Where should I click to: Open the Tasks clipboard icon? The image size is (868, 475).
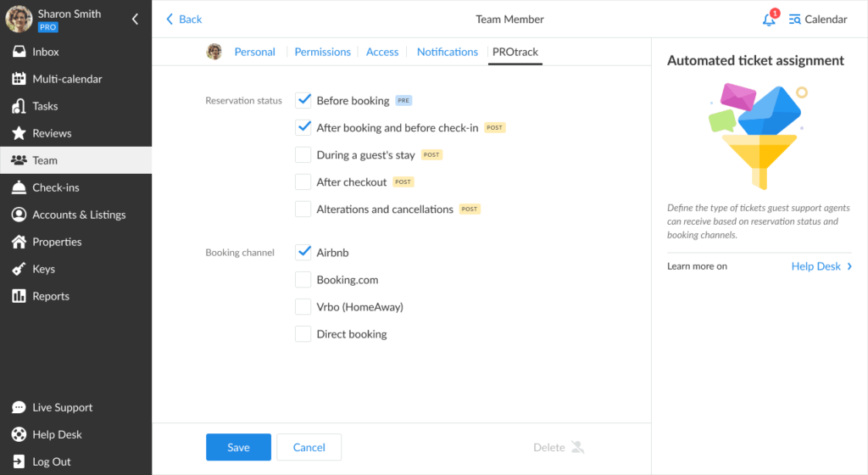19,106
